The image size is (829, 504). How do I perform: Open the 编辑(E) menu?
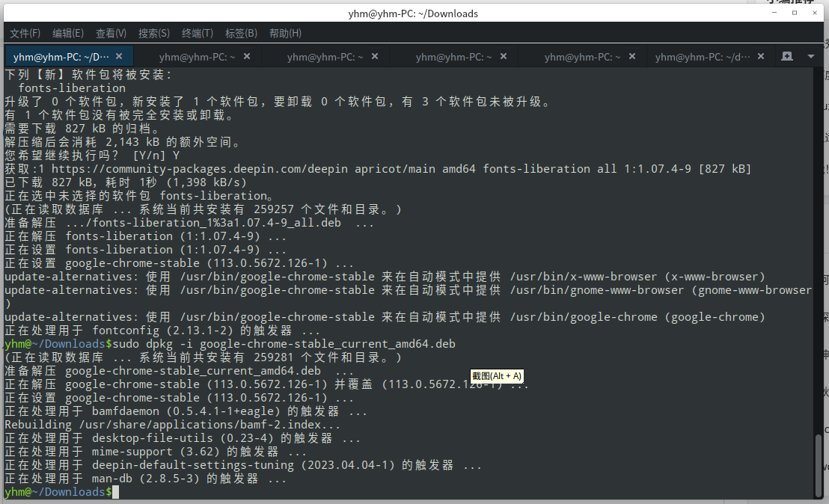click(x=67, y=33)
